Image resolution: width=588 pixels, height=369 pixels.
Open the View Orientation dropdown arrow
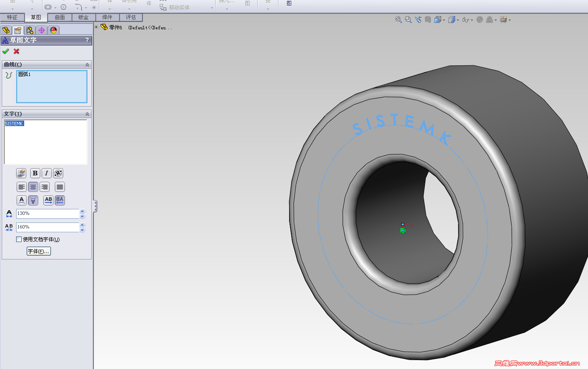tap(444, 20)
